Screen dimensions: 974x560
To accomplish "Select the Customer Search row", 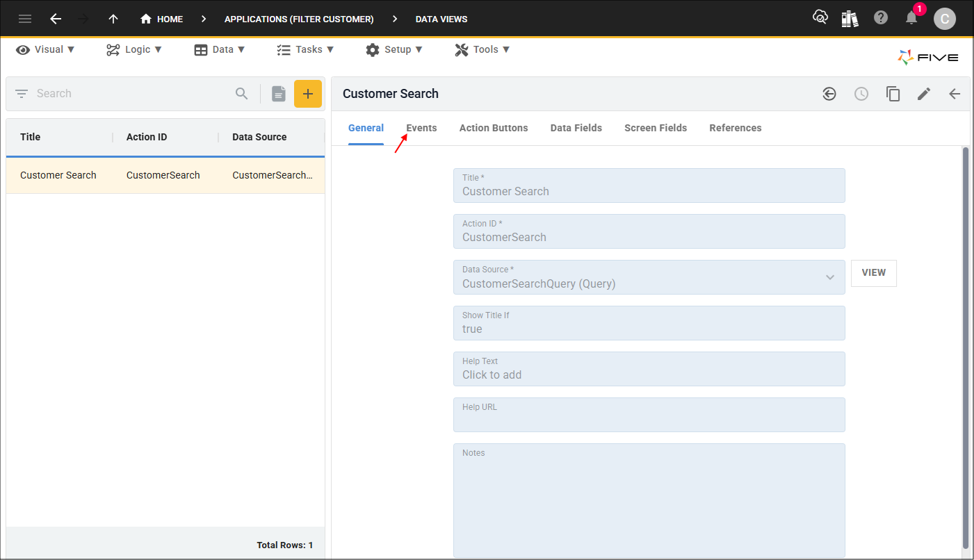I will tap(165, 175).
